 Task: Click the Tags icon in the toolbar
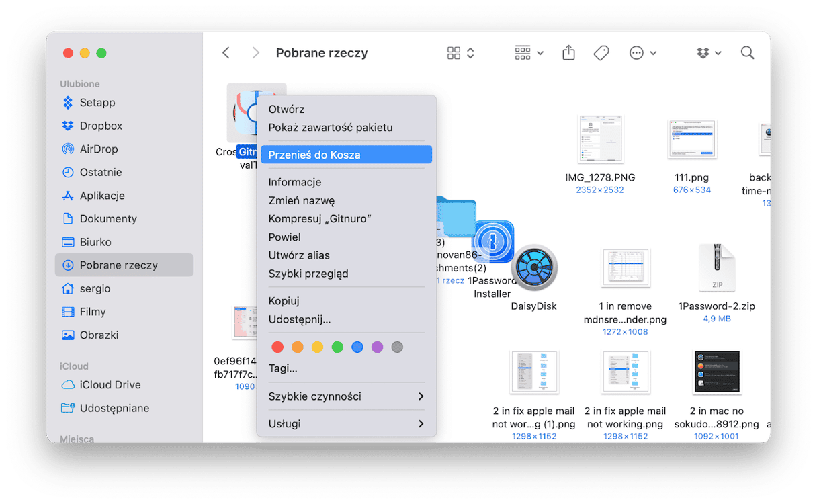point(601,53)
